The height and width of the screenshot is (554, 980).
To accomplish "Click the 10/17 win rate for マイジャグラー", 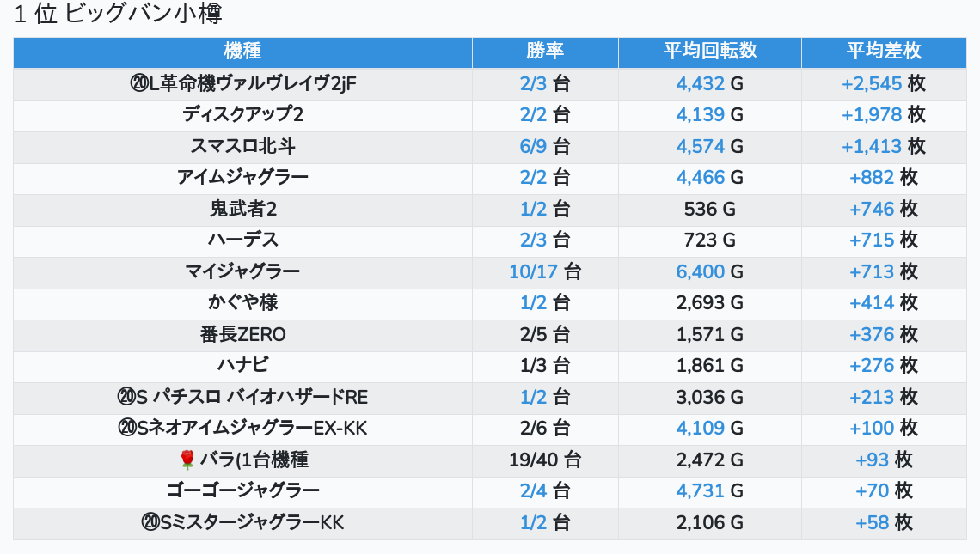I will (x=533, y=272).
